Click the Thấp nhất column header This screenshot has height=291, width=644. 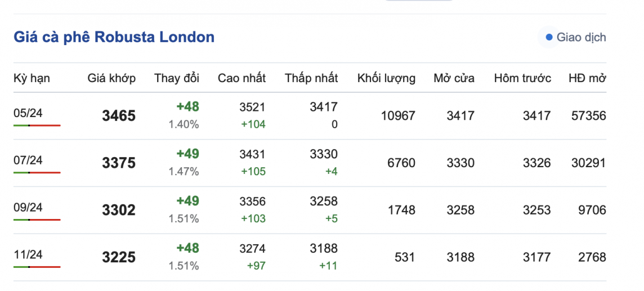311,78
